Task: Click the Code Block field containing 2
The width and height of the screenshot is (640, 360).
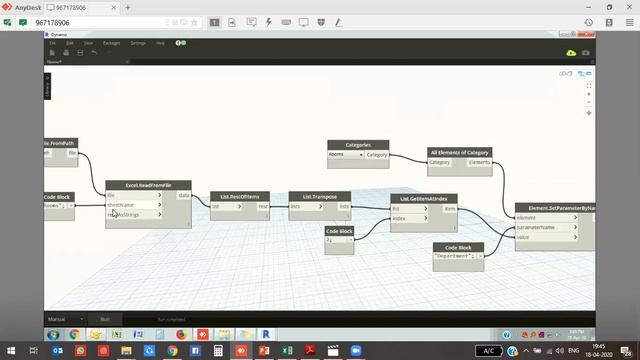Action: click(x=336, y=240)
